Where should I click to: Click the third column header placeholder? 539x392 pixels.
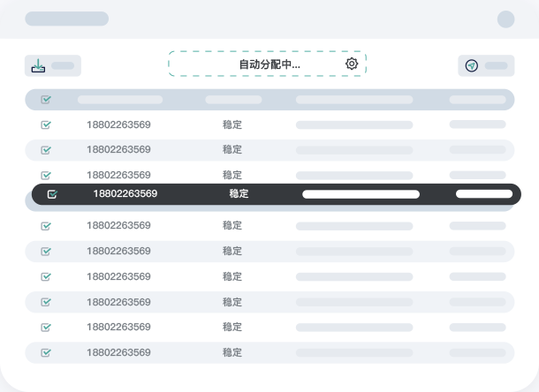pos(354,100)
